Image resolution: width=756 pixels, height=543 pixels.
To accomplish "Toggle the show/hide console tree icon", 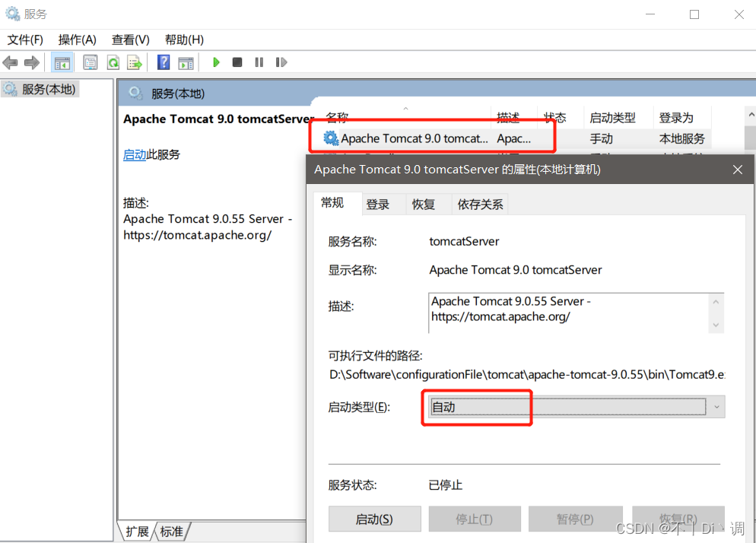I will [62, 62].
